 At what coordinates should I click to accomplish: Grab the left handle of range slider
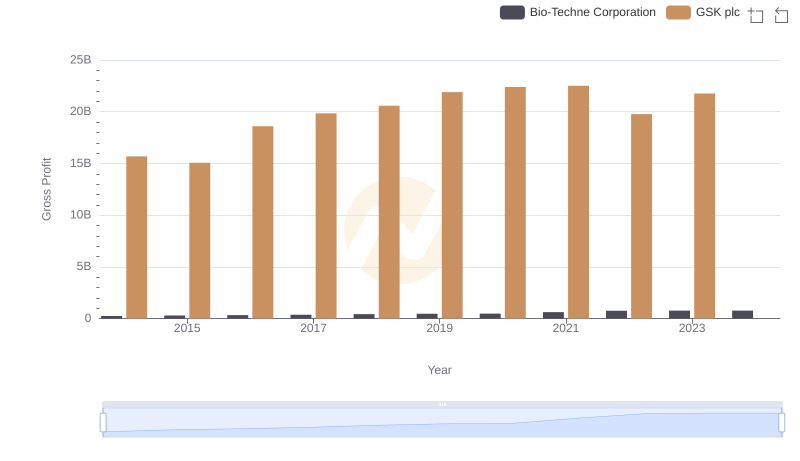(x=103, y=423)
